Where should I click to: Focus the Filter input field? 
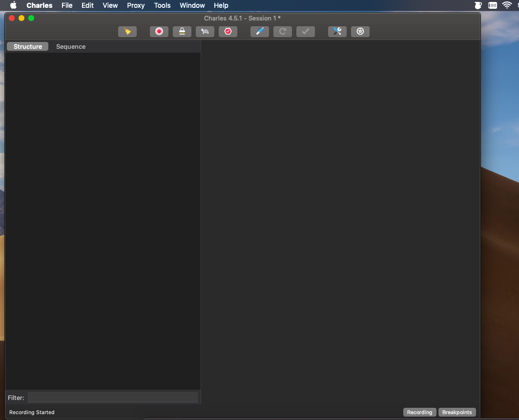112,398
